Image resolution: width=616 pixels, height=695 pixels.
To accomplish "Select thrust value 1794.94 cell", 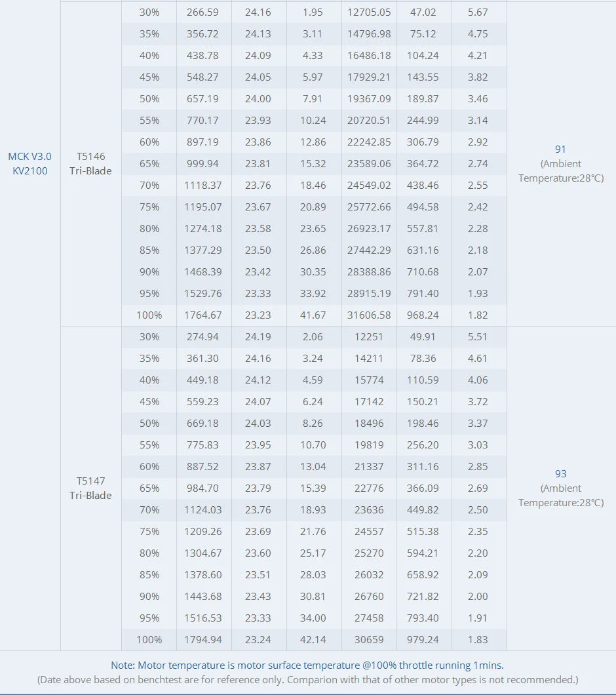I will [x=203, y=639].
